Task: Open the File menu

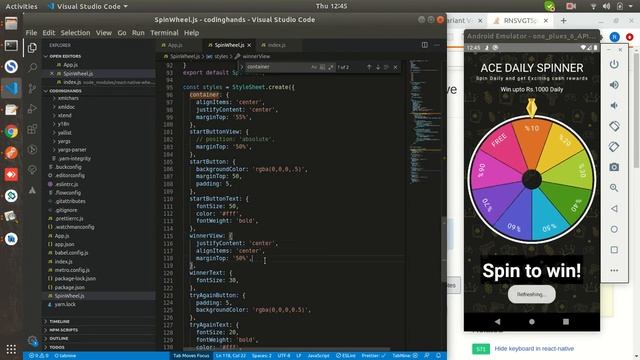Action: tap(31, 33)
